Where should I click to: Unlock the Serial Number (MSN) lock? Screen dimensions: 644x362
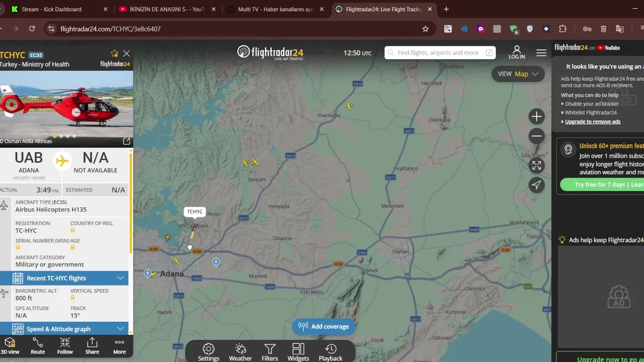click(x=18, y=247)
